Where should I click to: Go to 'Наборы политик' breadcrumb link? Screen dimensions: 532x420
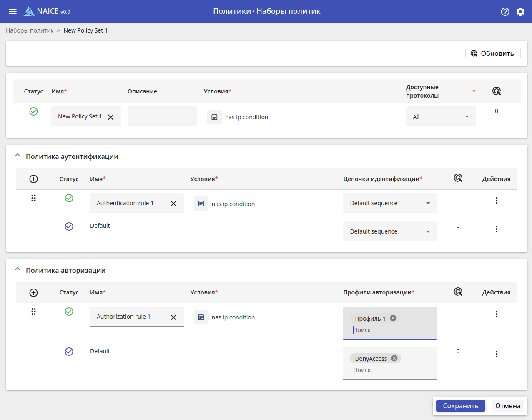point(30,30)
